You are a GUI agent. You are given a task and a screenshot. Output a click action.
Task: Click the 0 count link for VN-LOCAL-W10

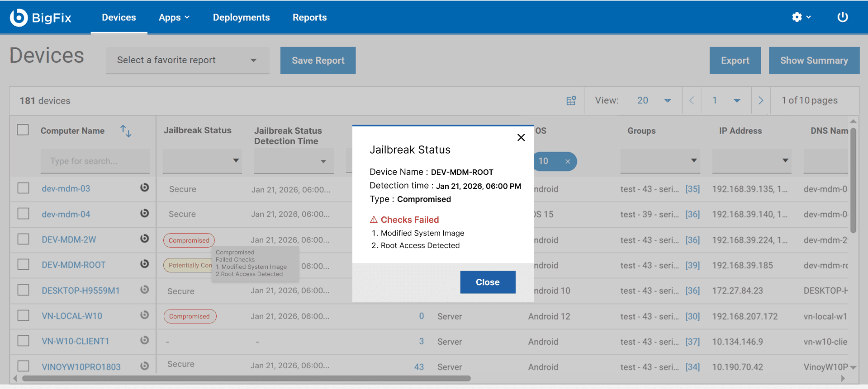click(421, 316)
